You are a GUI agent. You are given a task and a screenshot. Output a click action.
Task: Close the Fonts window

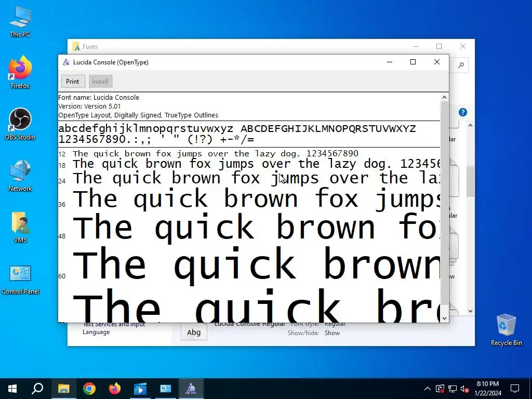[x=463, y=46]
